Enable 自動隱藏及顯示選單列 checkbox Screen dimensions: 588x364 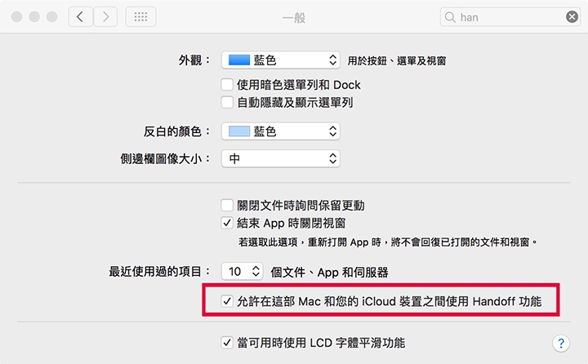click(227, 102)
